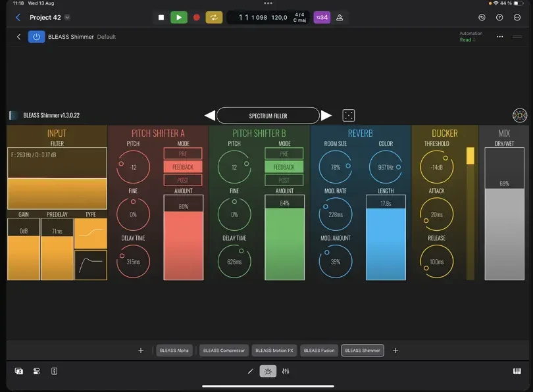Click the plugin header resize handle lines
The width and height of the screenshot is (533, 392).
(x=517, y=37)
